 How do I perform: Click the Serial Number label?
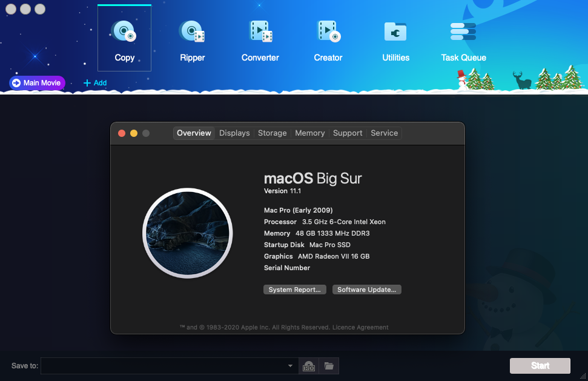pyautogui.click(x=287, y=268)
